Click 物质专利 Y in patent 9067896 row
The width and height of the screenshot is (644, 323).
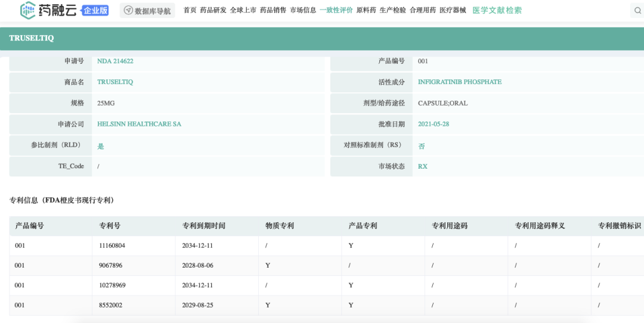point(268,266)
